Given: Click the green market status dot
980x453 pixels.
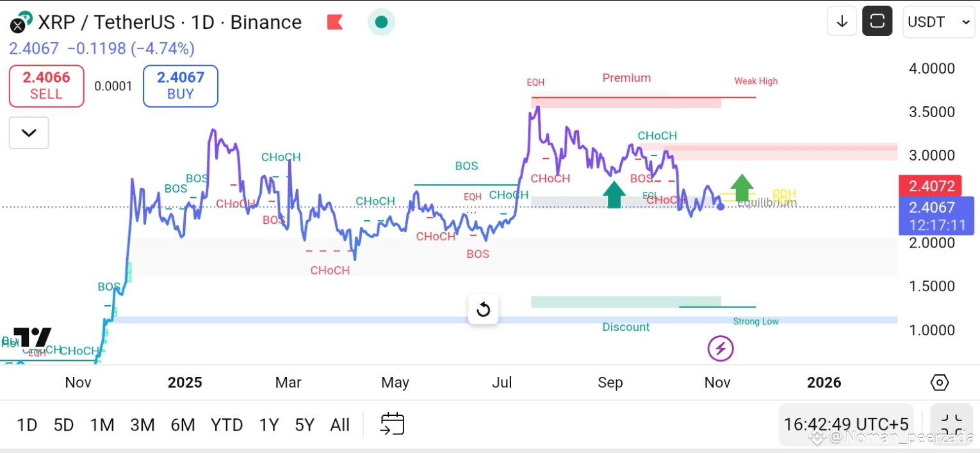Looking at the screenshot, I should 381,22.
